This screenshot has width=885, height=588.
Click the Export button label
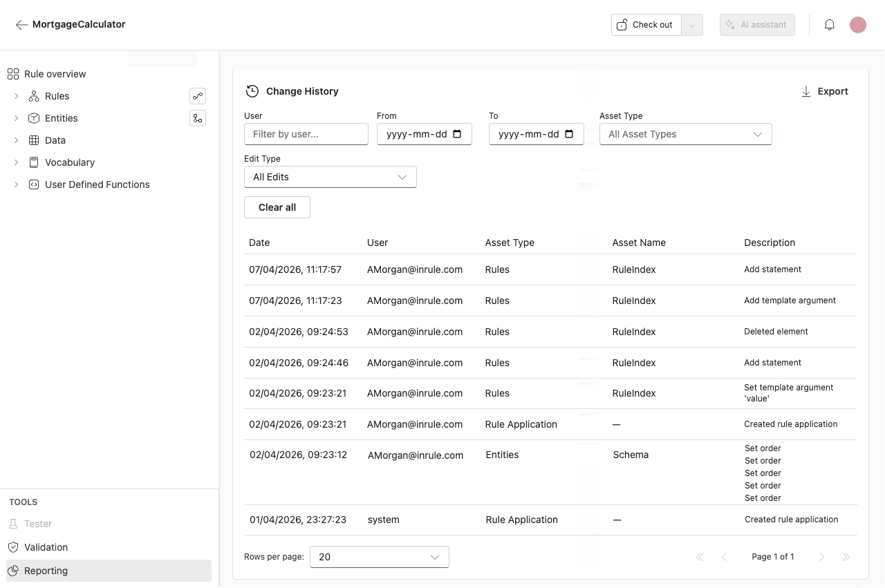[x=832, y=91]
